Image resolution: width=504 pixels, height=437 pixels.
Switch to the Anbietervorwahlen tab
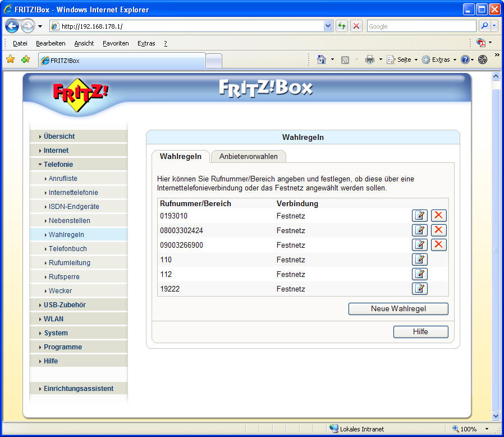[249, 156]
